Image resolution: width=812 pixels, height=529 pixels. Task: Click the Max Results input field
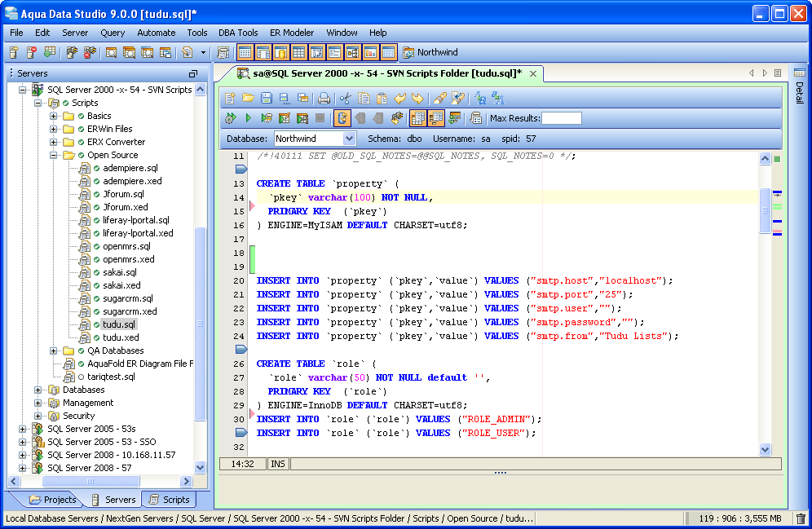coord(562,118)
